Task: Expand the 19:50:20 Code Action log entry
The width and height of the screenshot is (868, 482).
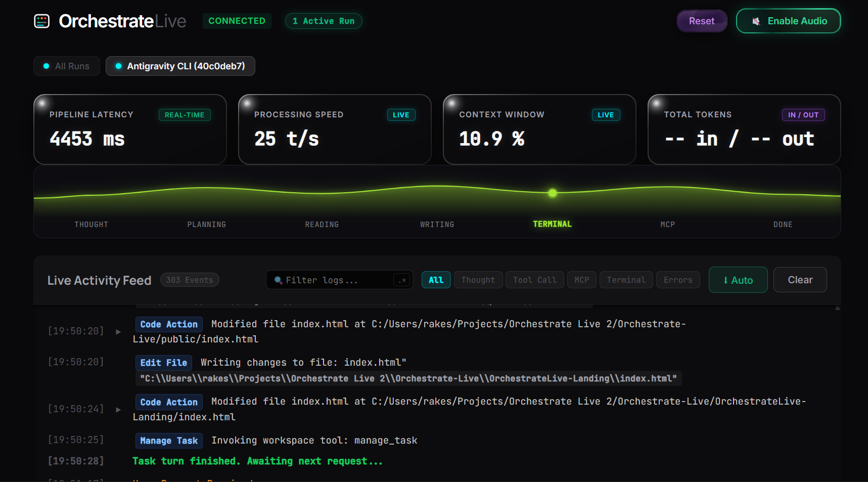Action: pyautogui.click(x=118, y=332)
